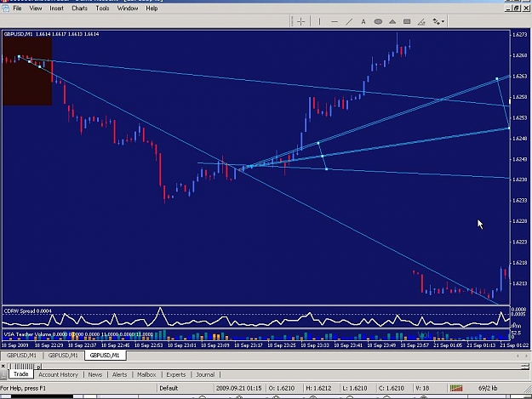Open the Window menu

click(x=128, y=9)
